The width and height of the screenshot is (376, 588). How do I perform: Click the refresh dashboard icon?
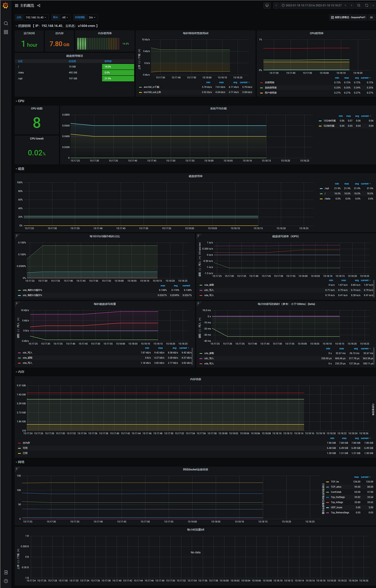tap(366, 6)
